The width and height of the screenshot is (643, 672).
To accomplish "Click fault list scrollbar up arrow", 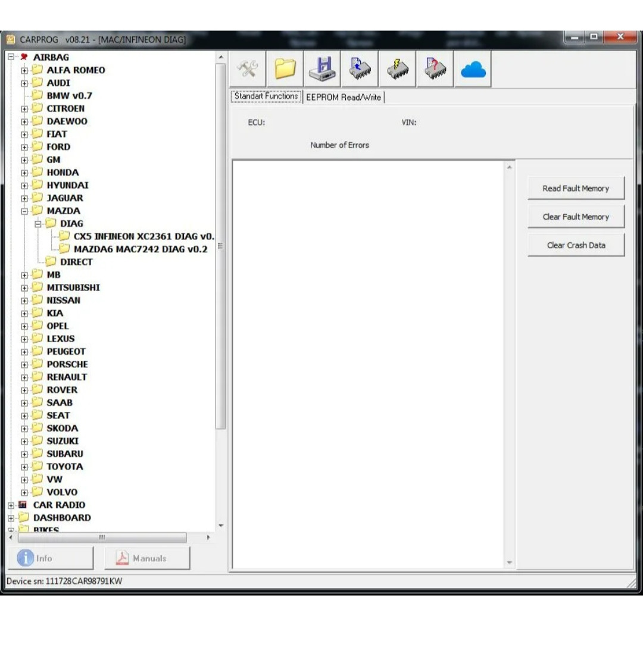I will (x=509, y=168).
